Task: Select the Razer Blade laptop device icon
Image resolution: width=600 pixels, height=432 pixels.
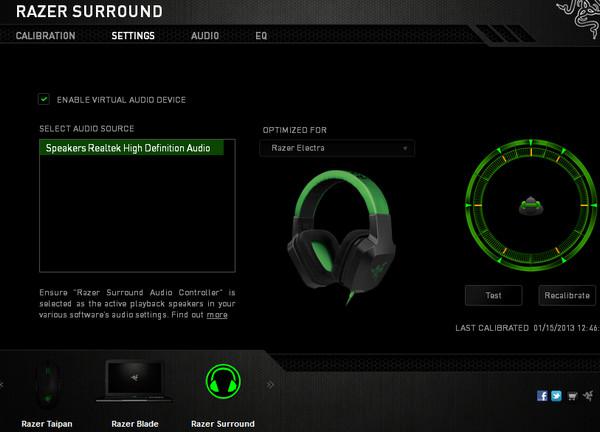Action: pyautogui.click(x=134, y=381)
